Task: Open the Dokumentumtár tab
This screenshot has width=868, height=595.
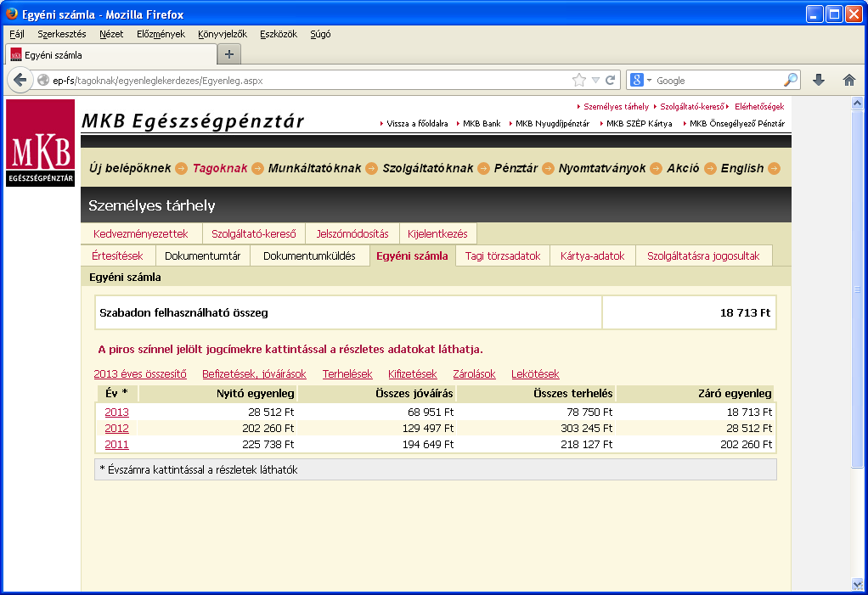Action: [x=203, y=256]
